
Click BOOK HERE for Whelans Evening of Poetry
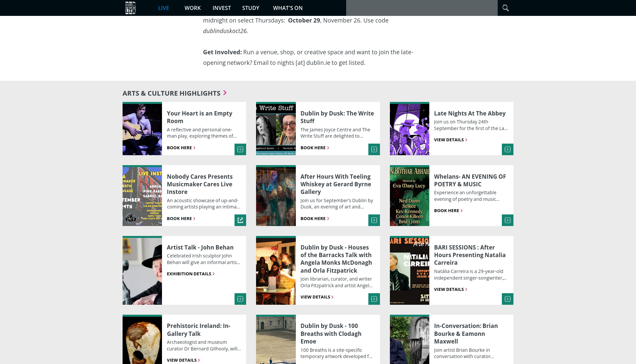point(448,210)
